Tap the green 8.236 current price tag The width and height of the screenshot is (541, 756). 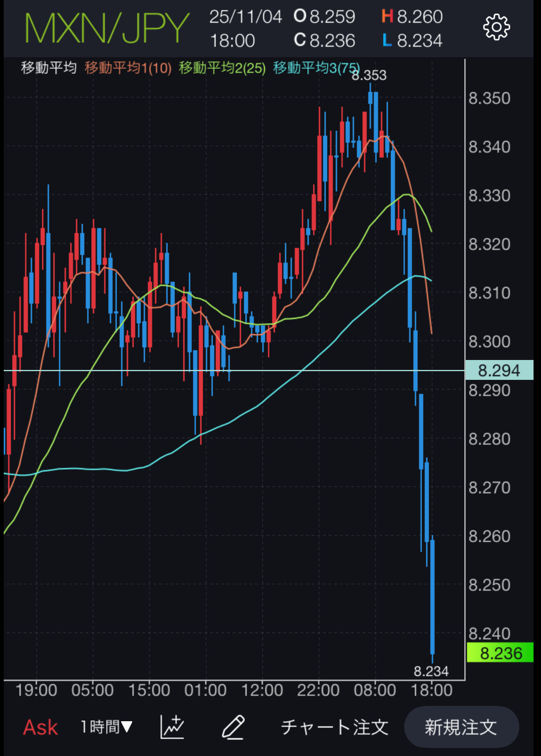500,653
